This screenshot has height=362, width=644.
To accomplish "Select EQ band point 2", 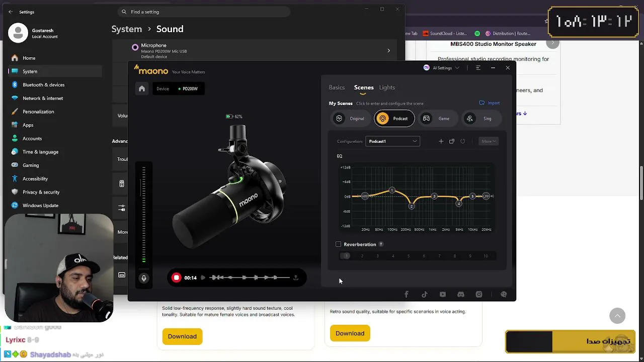I will (412, 206).
